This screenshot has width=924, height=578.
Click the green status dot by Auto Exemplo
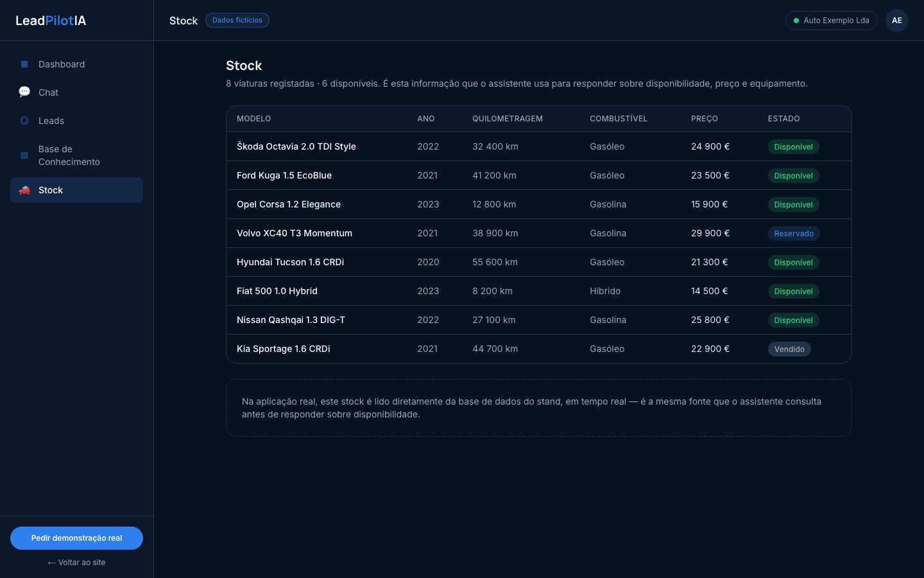[796, 21]
